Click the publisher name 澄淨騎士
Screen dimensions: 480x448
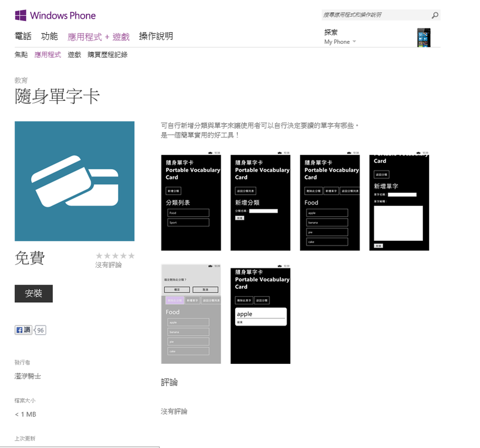tap(28, 376)
